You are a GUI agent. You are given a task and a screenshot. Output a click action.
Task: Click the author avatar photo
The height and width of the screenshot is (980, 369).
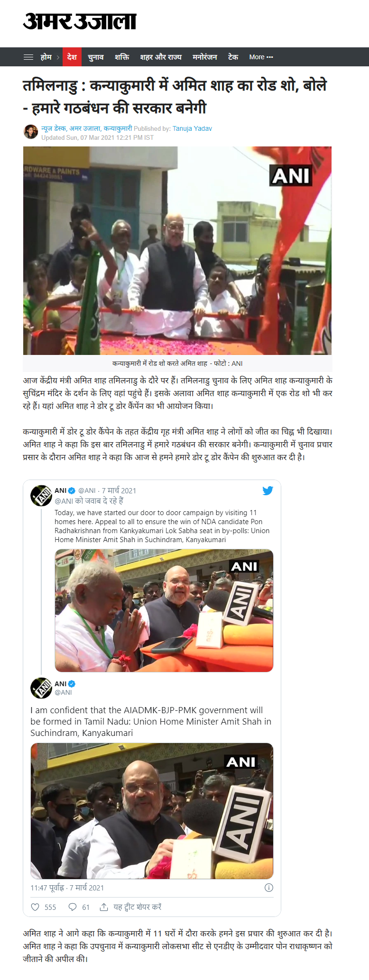31,132
